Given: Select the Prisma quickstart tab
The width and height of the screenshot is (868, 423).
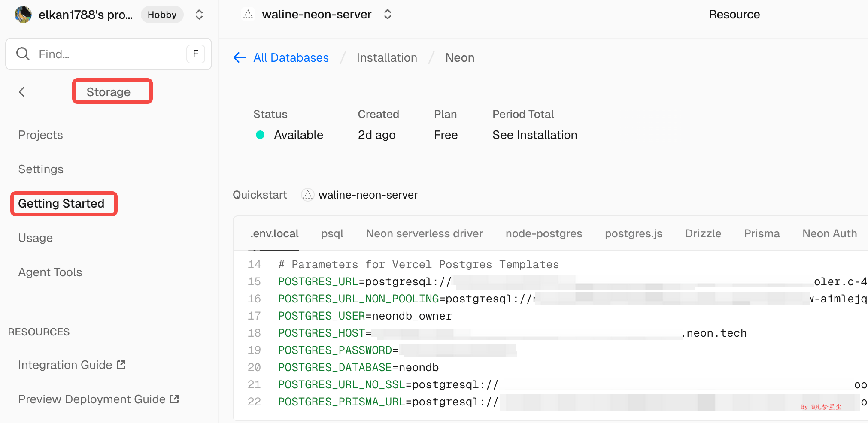Looking at the screenshot, I should (762, 233).
